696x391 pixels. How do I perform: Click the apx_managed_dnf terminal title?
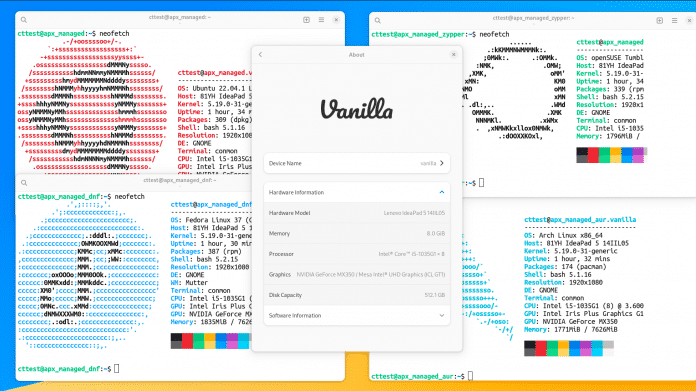pyautogui.click(x=179, y=180)
